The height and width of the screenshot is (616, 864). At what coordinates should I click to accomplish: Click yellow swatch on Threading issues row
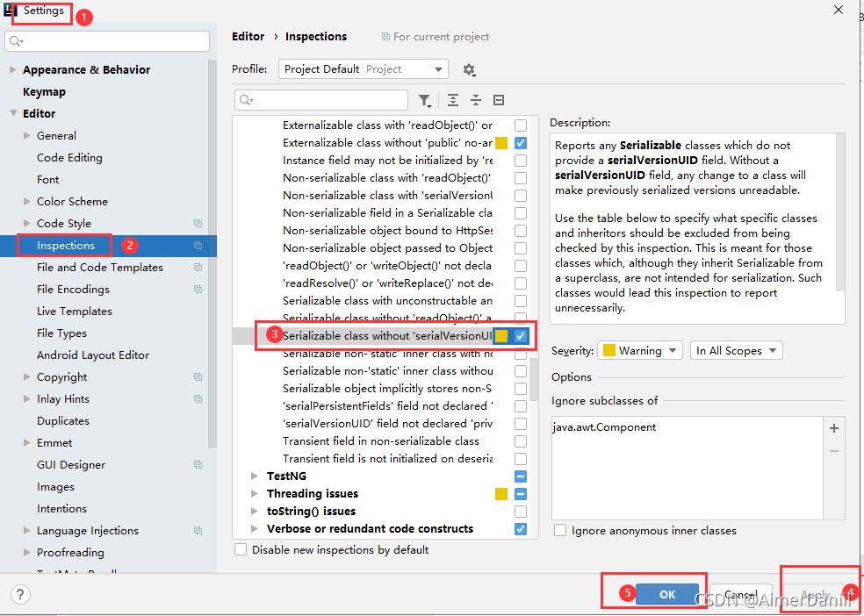pyautogui.click(x=500, y=494)
